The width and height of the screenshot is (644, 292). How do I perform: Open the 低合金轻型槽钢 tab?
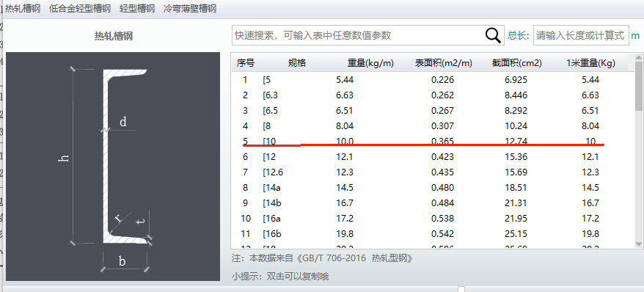click(x=80, y=8)
